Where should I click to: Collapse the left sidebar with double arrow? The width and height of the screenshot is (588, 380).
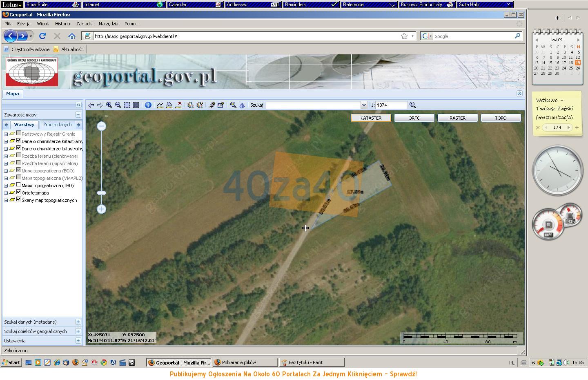(78, 105)
